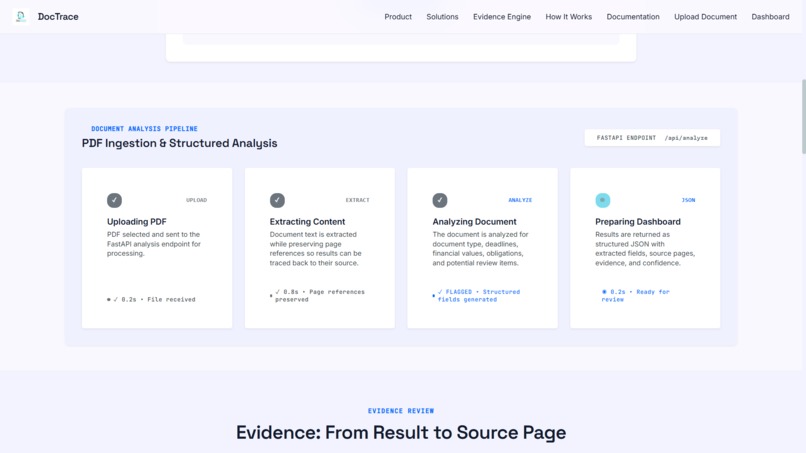
Task: Click the Uploading PDF card title
Action: point(137,222)
